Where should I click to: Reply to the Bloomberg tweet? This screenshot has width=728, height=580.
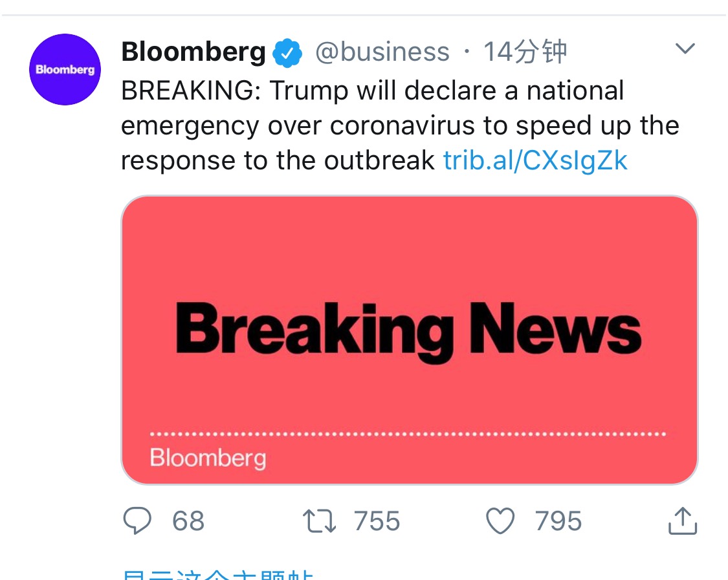137,521
